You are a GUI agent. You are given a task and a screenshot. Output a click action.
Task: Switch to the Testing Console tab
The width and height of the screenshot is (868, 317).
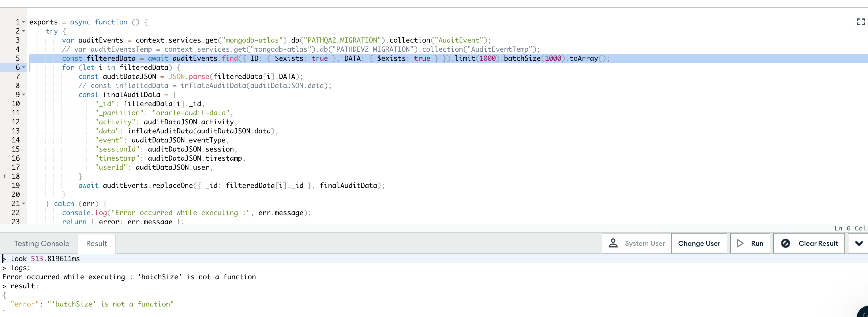tap(42, 244)
